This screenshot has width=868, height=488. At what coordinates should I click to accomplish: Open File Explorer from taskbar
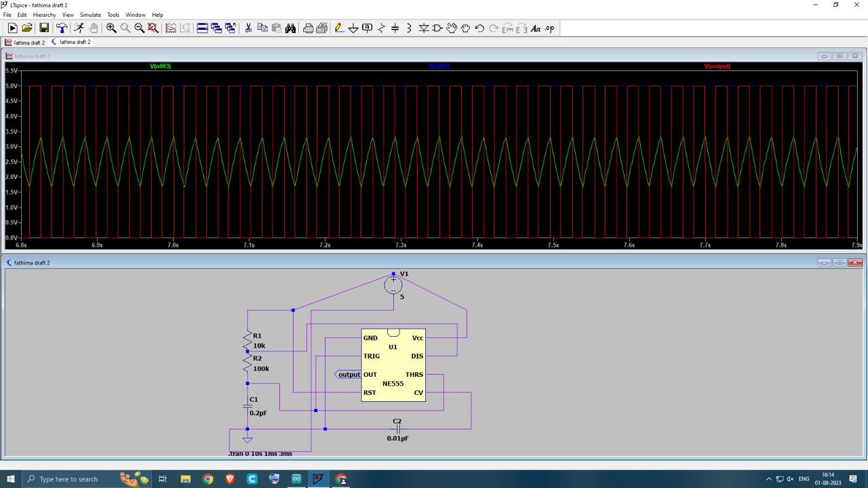coord(185,479)
